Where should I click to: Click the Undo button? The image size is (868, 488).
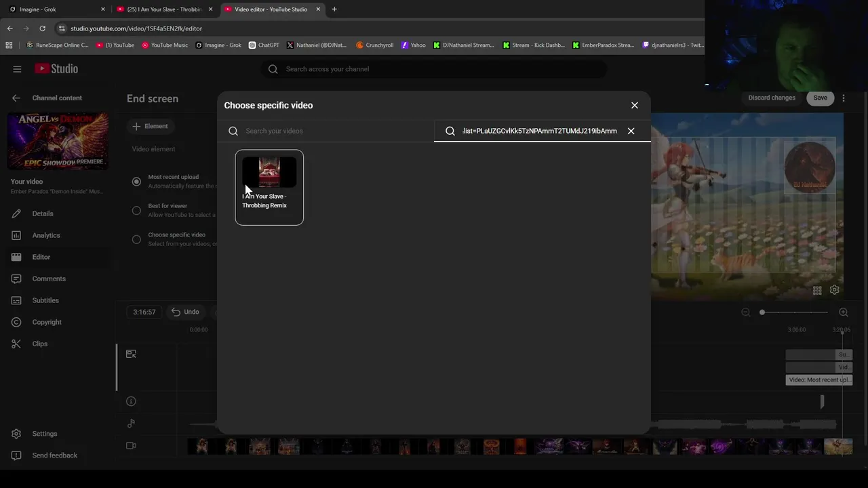(185, 312)
